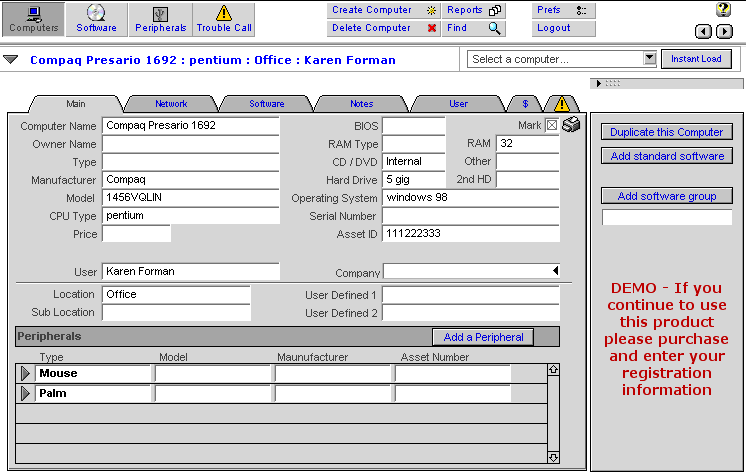Viewport: 746px width, 474px height.
Task: Click the Logout button
Action: pyautogui.click(x=563, y=28)
